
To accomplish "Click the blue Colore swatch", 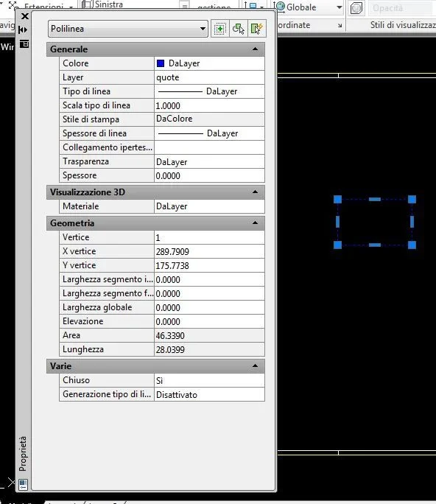I will click(x=161, y=63).
